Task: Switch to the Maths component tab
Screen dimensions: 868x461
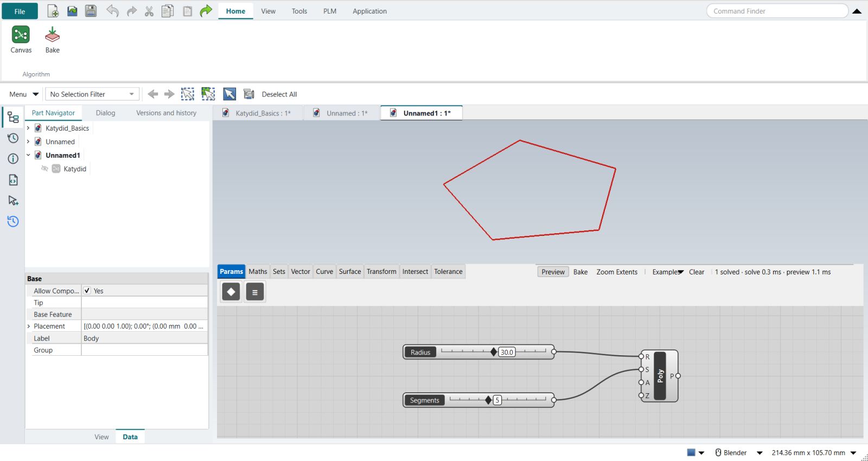Action: tap(258, 272)
